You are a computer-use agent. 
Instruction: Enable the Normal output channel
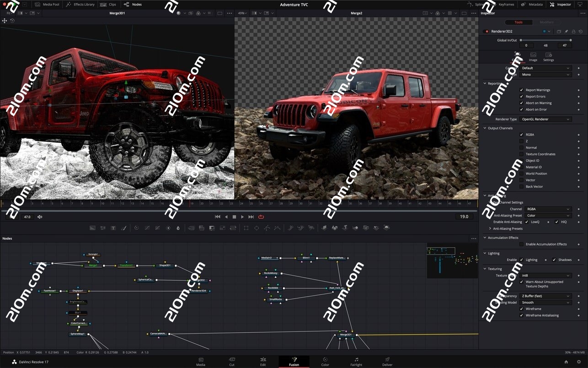tap(521, 147)
